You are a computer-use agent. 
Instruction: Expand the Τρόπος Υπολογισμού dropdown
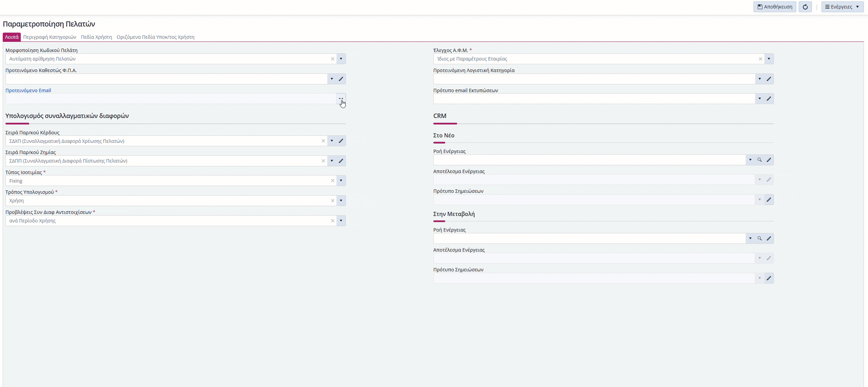tap(341, 201)
